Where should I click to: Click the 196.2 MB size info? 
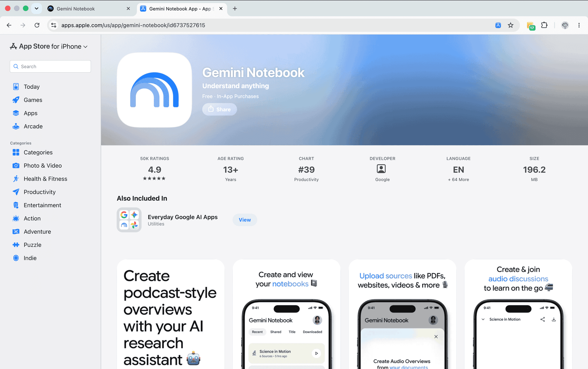coord(534,169)
